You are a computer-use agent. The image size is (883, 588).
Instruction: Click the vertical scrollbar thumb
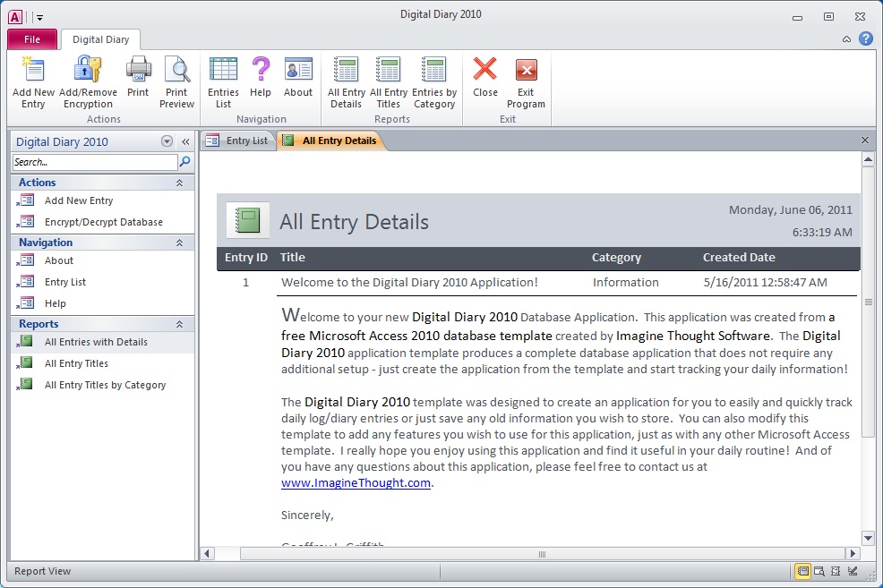(x=868, y=302)
